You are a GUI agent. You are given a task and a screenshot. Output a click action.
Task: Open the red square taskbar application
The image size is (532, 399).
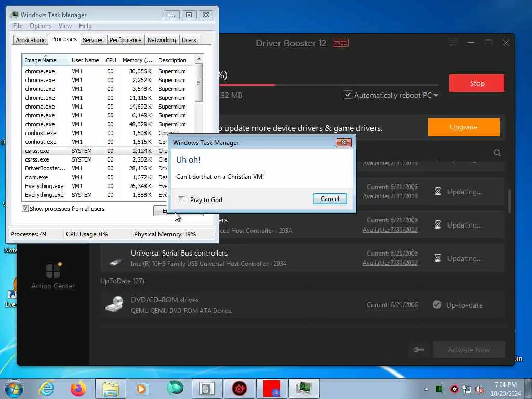pos(271,389)
